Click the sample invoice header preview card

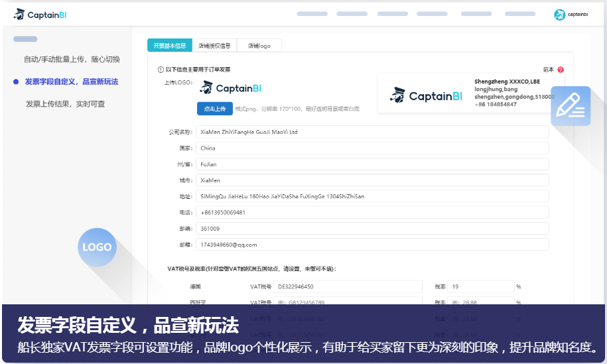point(470,93)
